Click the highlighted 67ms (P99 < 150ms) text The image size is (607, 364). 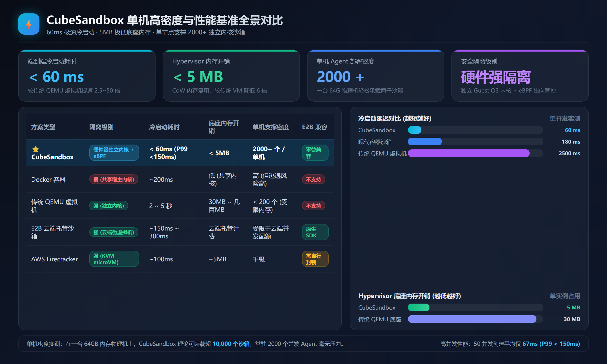tap(551, 344)
